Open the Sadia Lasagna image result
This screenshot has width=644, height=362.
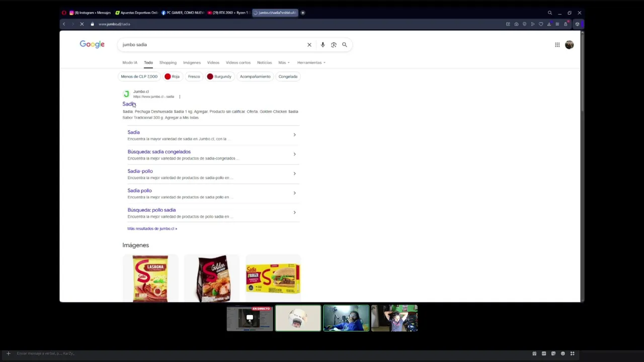[150, 279]
